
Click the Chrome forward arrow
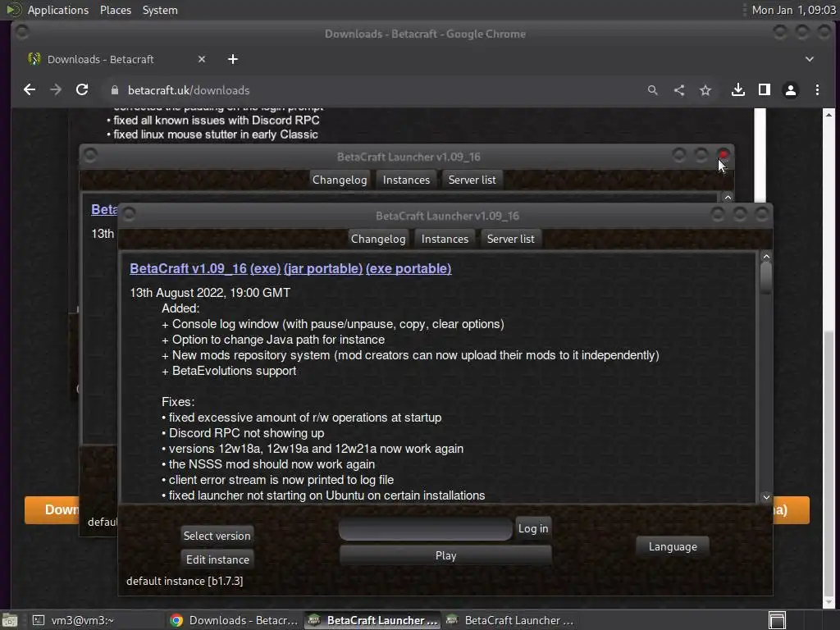[x=56, y=90]
